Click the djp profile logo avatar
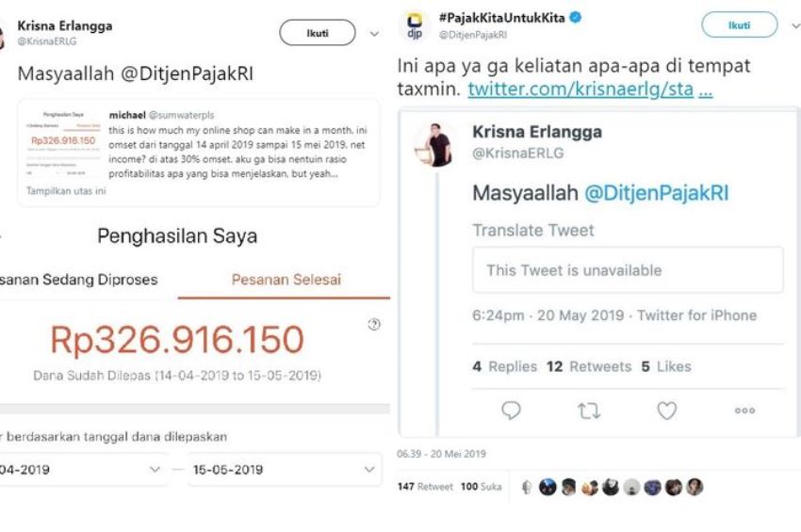This screenshot has height=532, width=801. [415, 26]
